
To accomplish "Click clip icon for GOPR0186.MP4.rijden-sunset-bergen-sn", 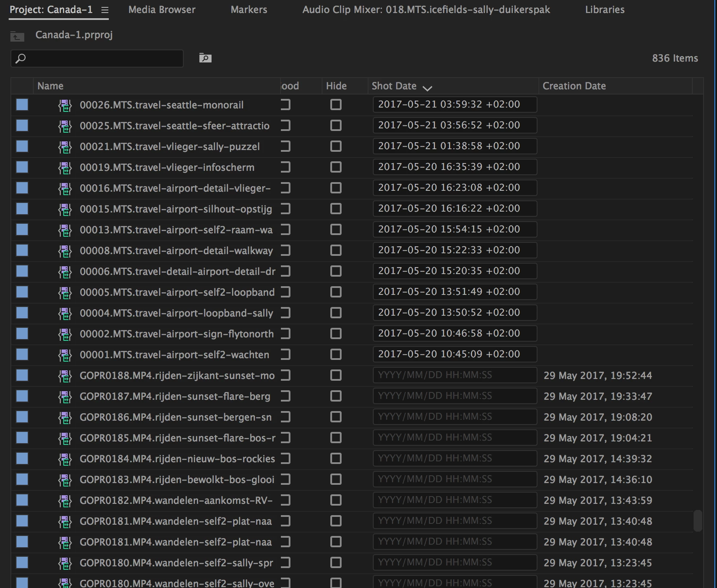I will 65,417.
